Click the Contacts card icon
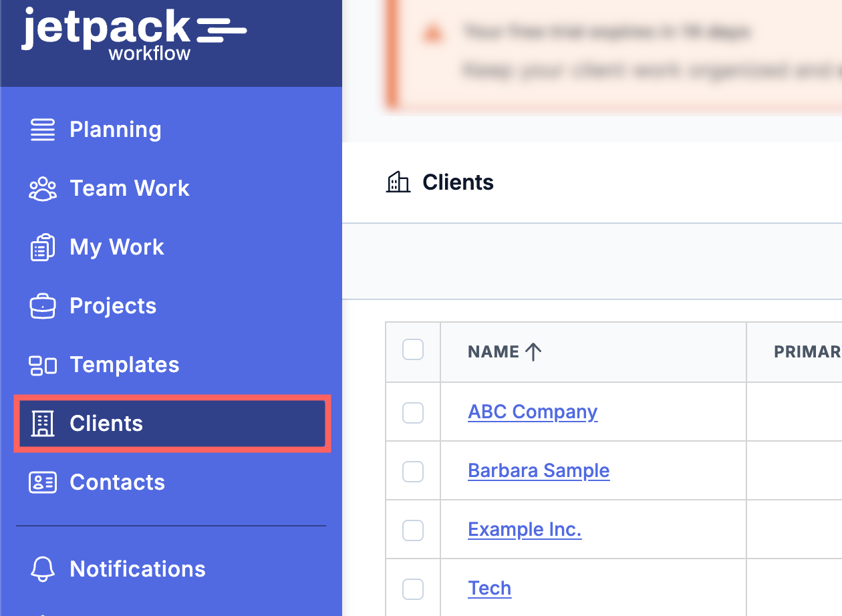842x616 pixels. click(43, 482)
